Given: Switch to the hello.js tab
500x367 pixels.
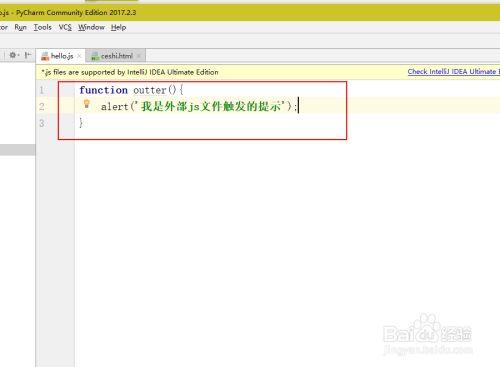Looking at the screenshot, I should 62,56.
